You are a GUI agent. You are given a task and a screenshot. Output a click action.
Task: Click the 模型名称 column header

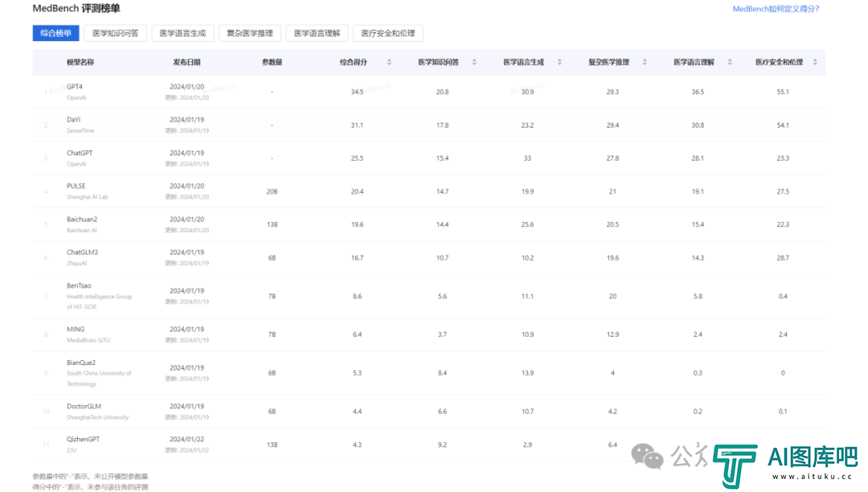pos(80,62)
